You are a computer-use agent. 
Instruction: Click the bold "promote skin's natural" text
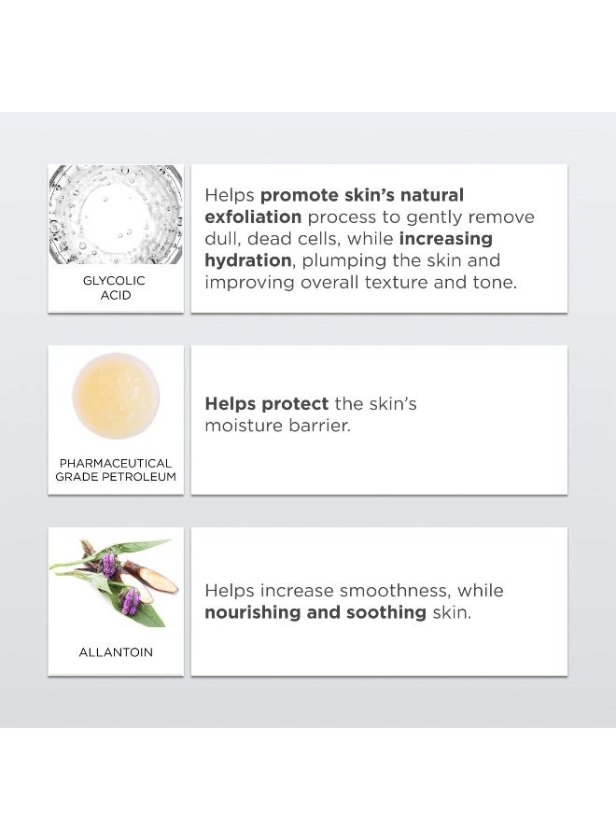[361, 195]
